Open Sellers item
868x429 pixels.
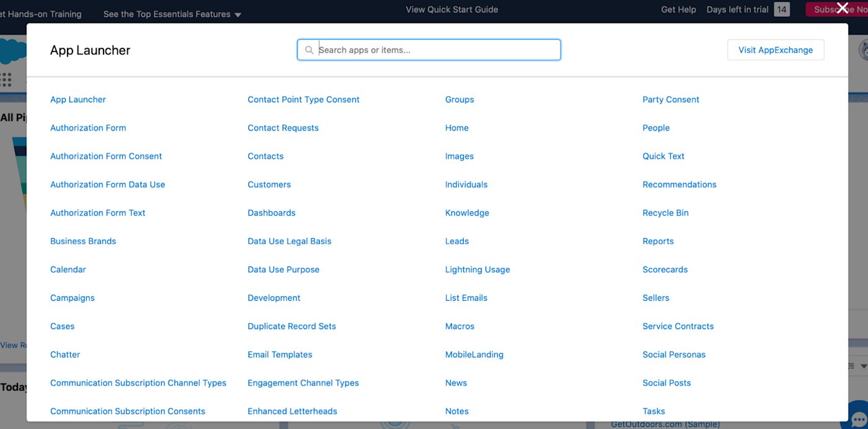click(x=656, y=298)
